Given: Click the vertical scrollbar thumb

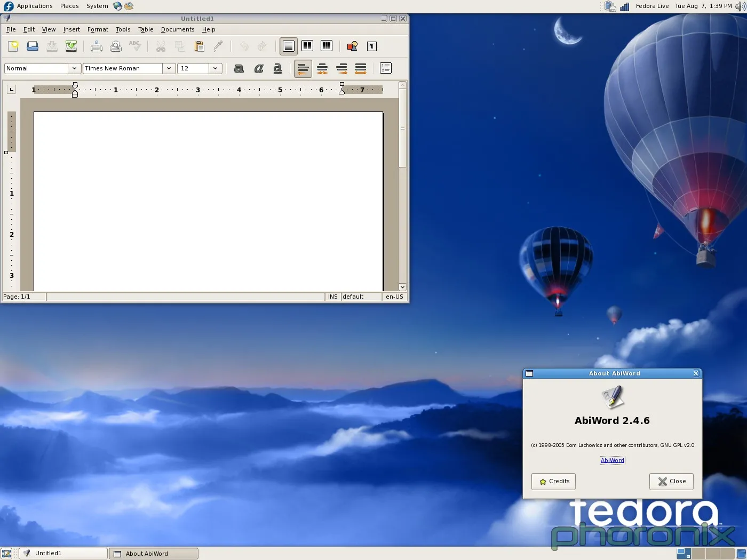Looking at the screenshot, I should click(403, 128).
